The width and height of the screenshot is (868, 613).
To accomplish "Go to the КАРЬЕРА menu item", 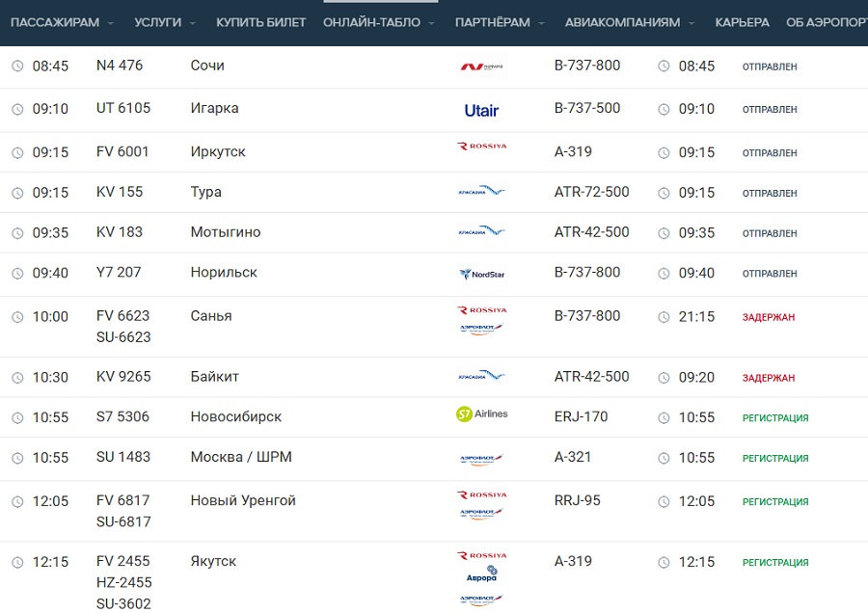I will click(x=742, y=22).
